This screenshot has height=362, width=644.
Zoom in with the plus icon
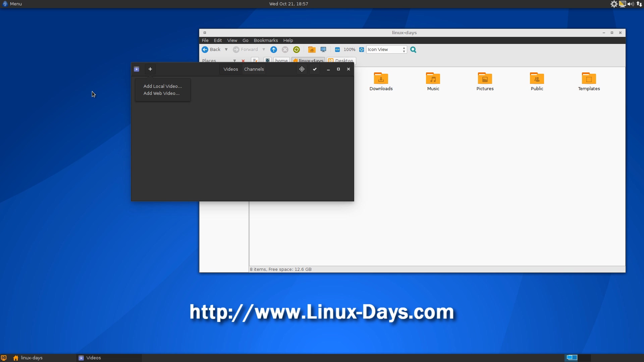click(x=362, y=50)
